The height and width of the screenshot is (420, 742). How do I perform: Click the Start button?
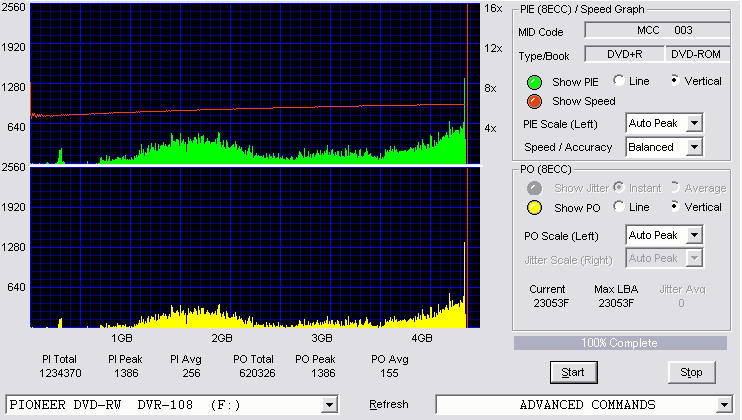[574, 373]
